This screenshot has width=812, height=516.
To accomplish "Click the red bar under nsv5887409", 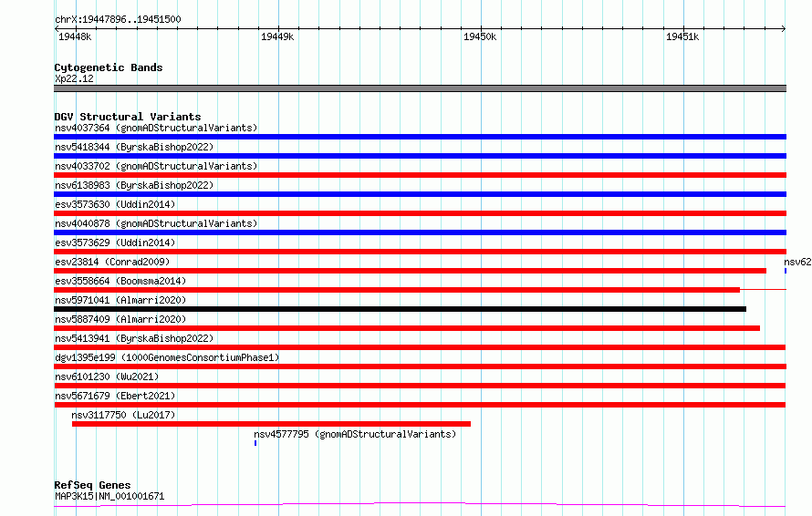I will [407, 328].
